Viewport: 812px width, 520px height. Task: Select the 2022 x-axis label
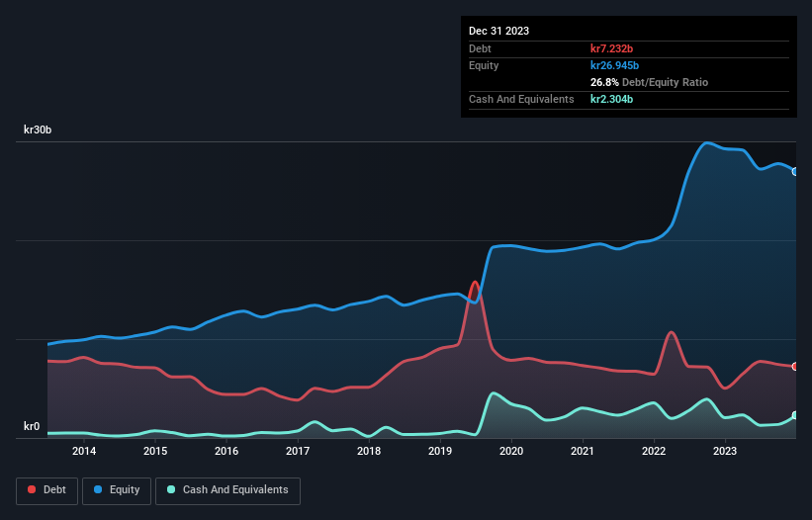point(654,451)
